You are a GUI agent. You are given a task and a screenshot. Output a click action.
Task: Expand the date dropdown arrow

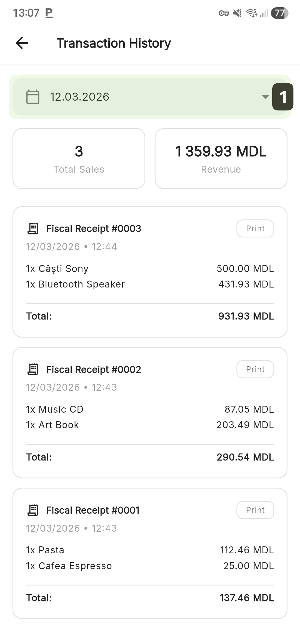pyautogui.click(x=265, y=97)
